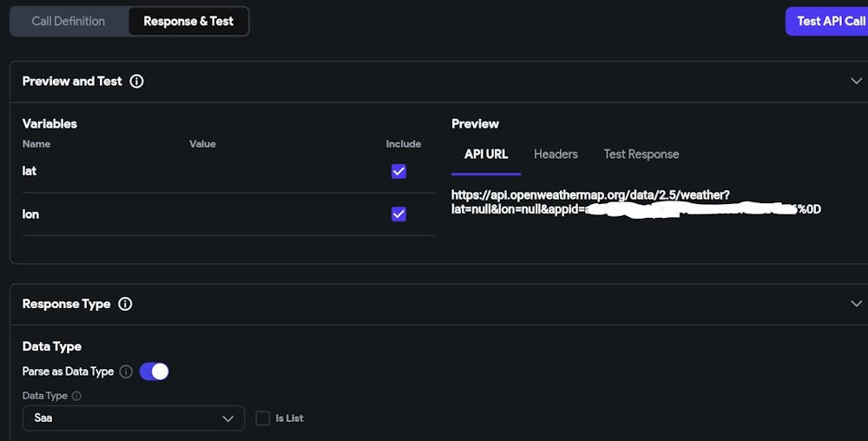Image resolution: width=868 pixels, height=441 pixels.
Task: Collapse the Preview and Test section
Action: 856,82
